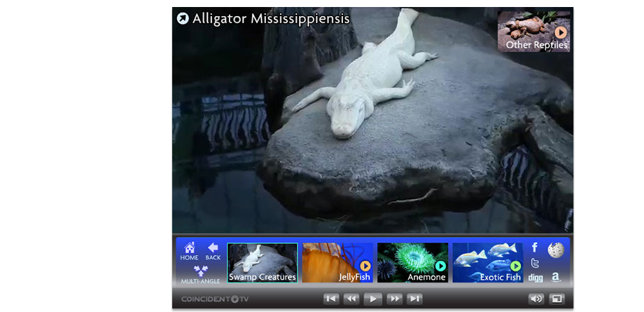This screenshot has height=312, width=644.
Task: Watch the Exotic Fish clip
Action: pos(488,263)
